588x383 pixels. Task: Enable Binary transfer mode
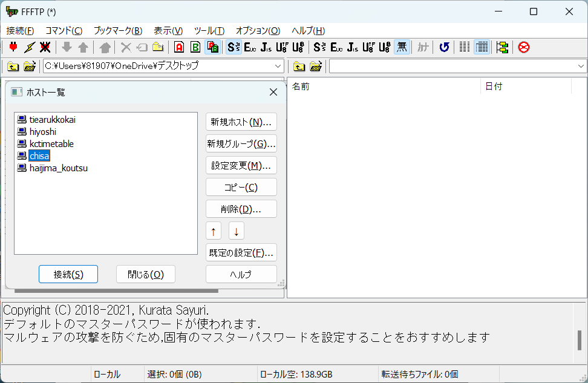click(194, 47)
